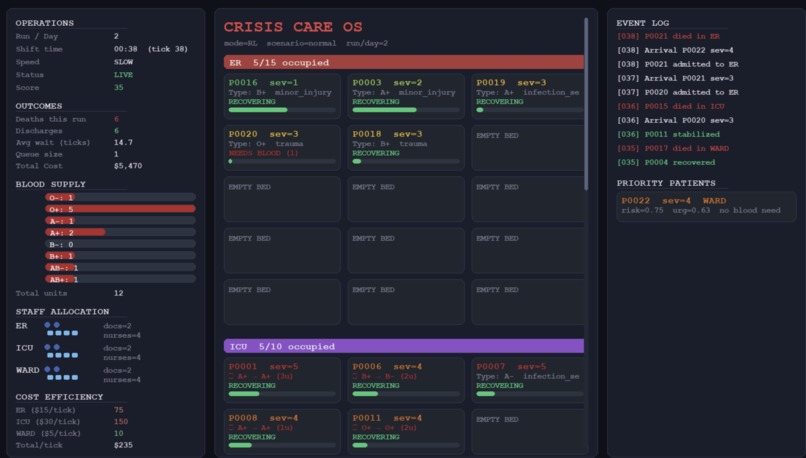Click the WARD docs=2 staff label
Screen dimensions: 806x458
(117, 370)
